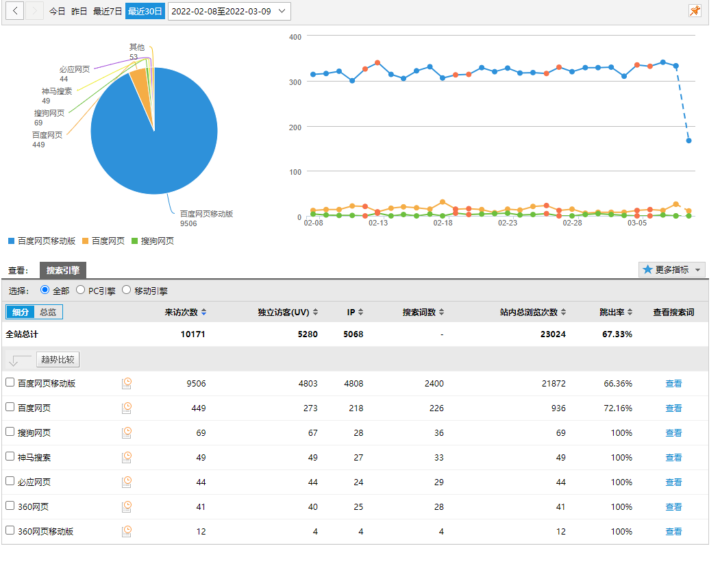Open history trend icon for 神马搜索
Image resolution: width=720 pixels, height=588 pixels.
127,458
